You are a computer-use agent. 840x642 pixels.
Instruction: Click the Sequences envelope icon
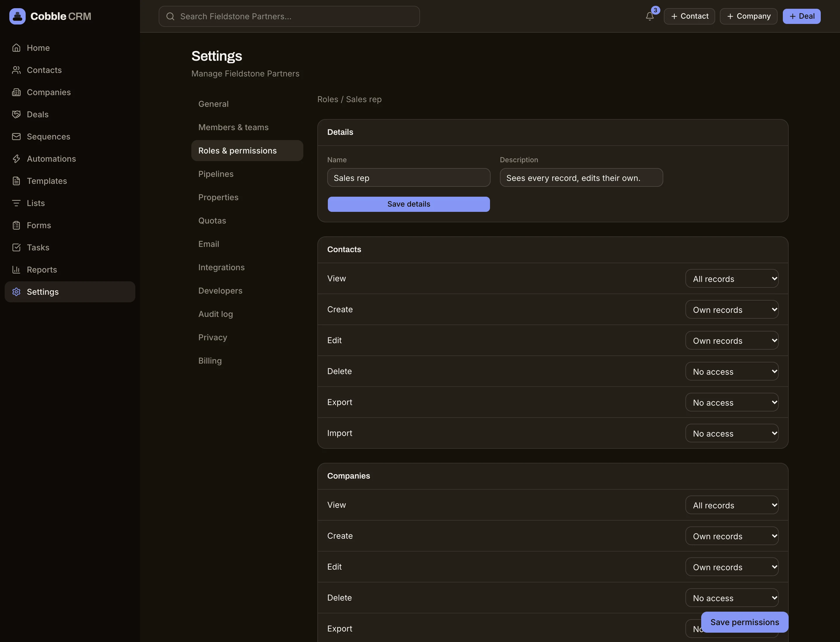(16, 137)
